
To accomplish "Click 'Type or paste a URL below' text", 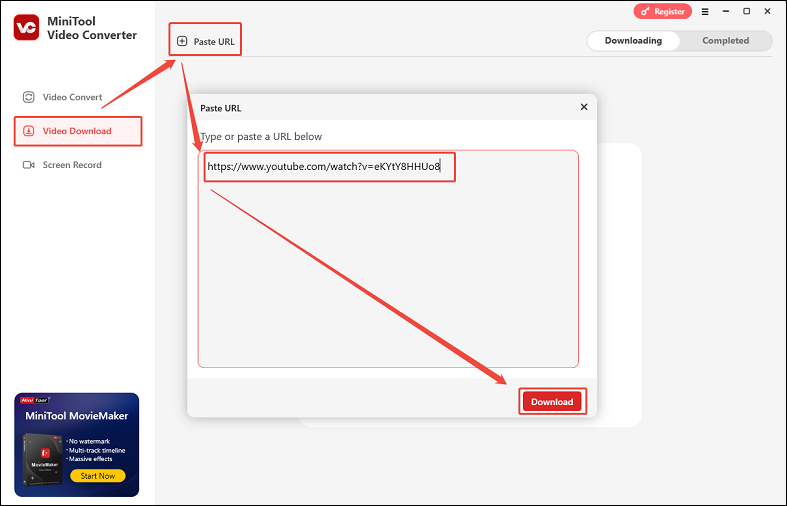I will tap(261, 137).
